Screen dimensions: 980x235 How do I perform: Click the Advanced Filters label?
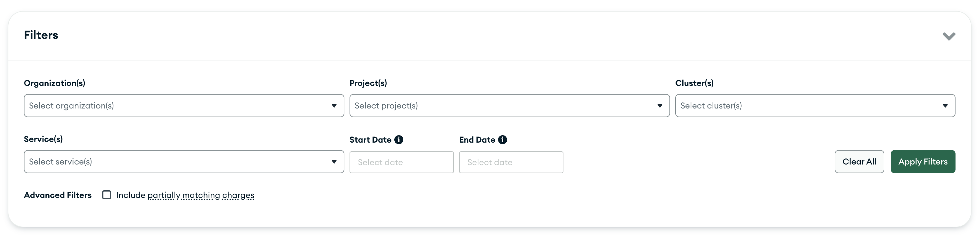coord(57,195)
